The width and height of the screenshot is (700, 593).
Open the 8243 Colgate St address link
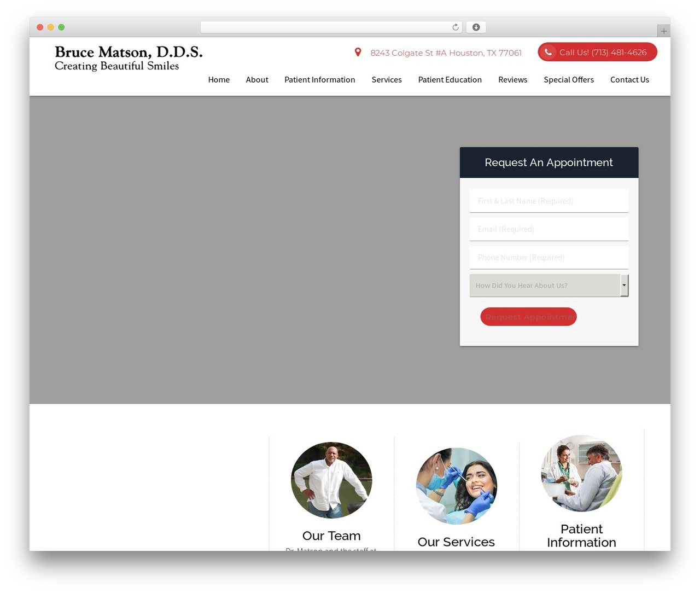[x=446, y=53]
